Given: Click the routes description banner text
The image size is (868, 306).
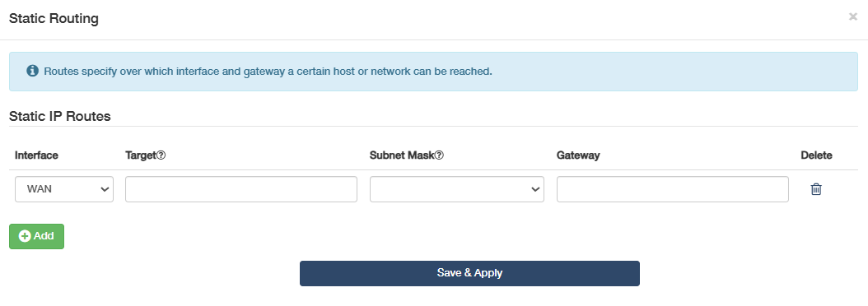Looking at the screenshot, I should [x=268, y=72].
